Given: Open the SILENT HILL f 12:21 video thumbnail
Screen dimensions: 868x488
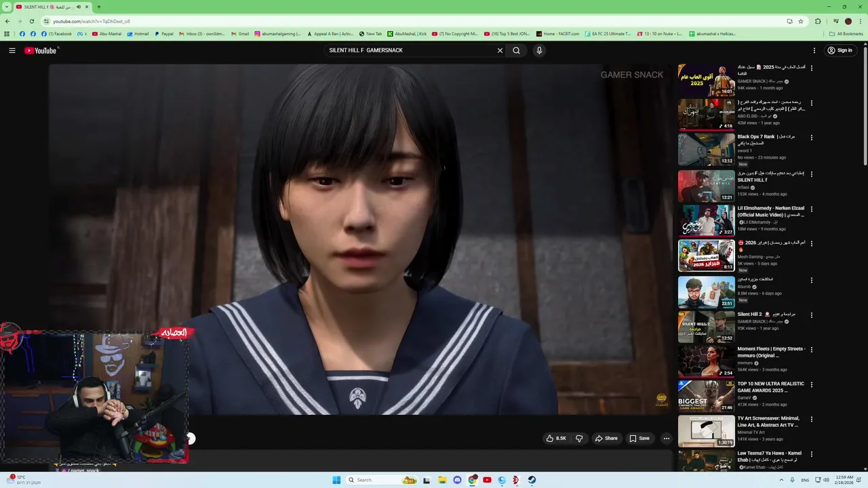Looking at the screenshot, I should 706,186.
